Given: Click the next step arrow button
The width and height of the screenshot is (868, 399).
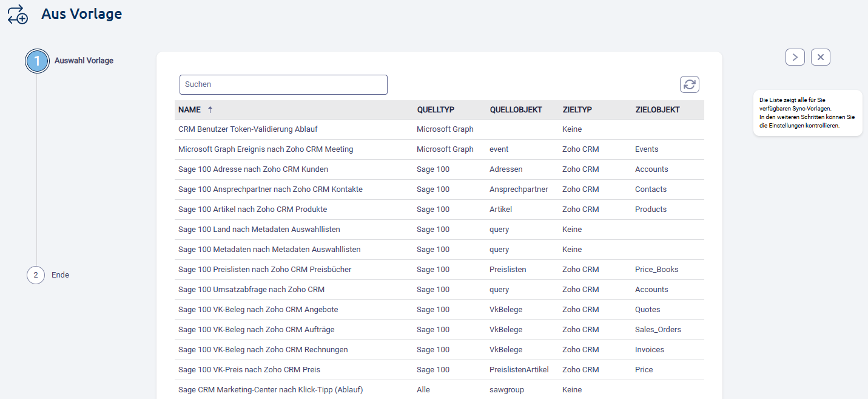Looking at the screenshot, I should pyautogui.click(x=795, y=57).
